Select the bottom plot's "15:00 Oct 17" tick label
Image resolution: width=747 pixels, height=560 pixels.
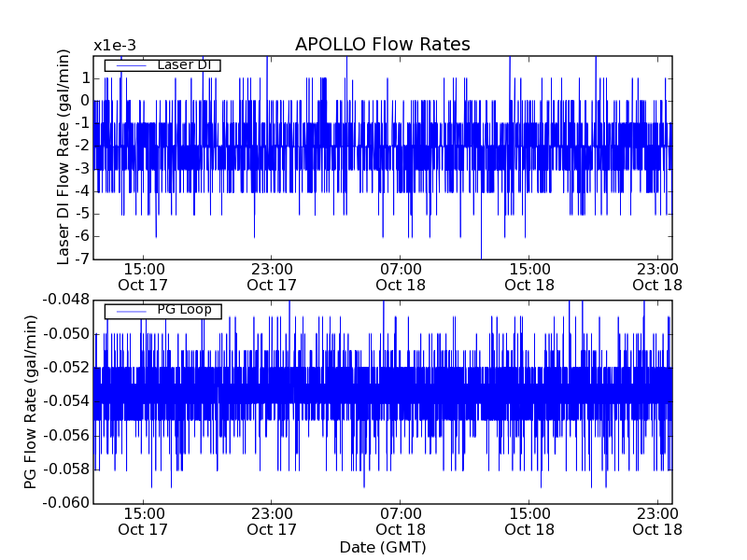click(x=143, y=521)
